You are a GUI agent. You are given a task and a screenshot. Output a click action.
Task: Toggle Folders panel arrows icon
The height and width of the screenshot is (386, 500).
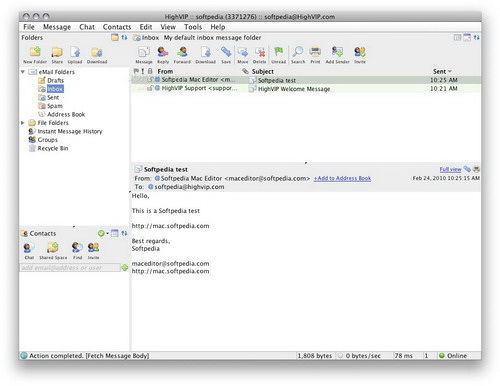(x=124, y=37)
